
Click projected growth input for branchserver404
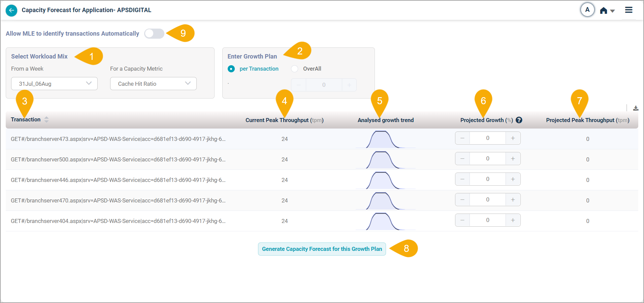coord(487,220)
